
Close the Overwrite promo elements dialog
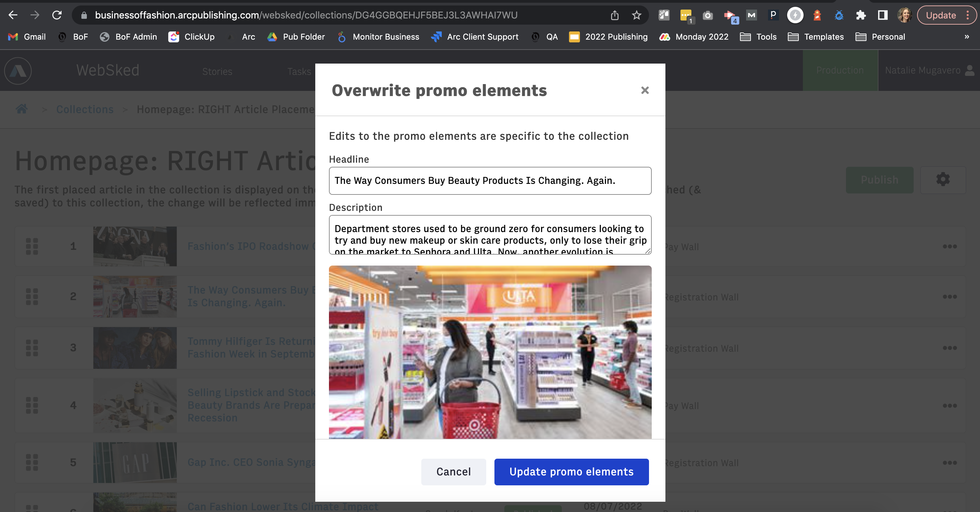[645, 91]
